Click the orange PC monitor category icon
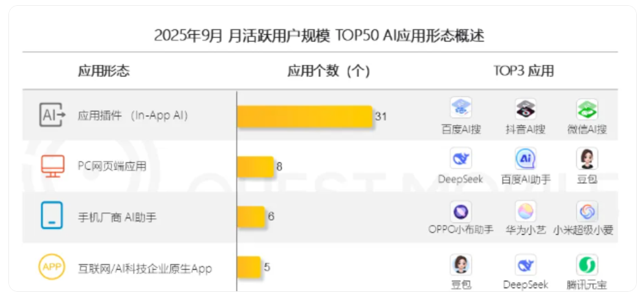This screenshot has width=644, height=299. 52,166
